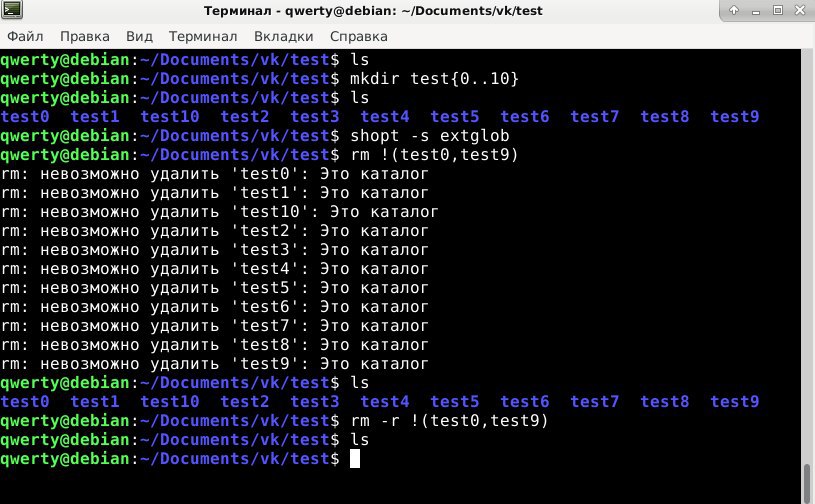Click test8 in the second ls listing
The width and height of the screenshot is (815, 504).
(664, 402)
